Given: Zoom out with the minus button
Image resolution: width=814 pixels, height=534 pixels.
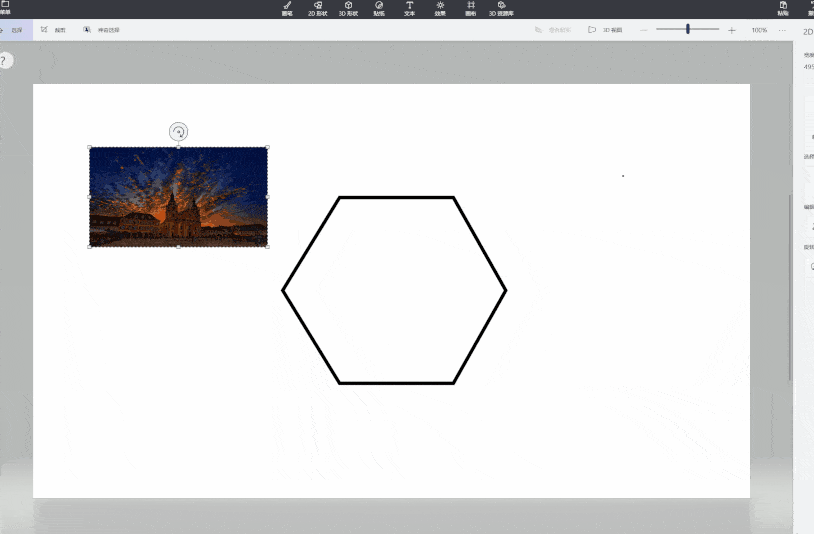Looking at the screenshot, I should click(x=644, y=30).
